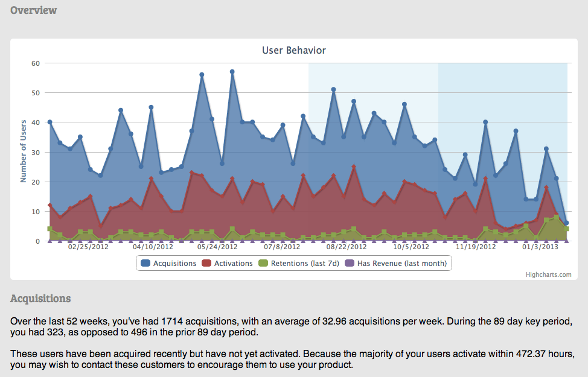
Task: Click the red Activations legend marker
Action: [207, 263]
